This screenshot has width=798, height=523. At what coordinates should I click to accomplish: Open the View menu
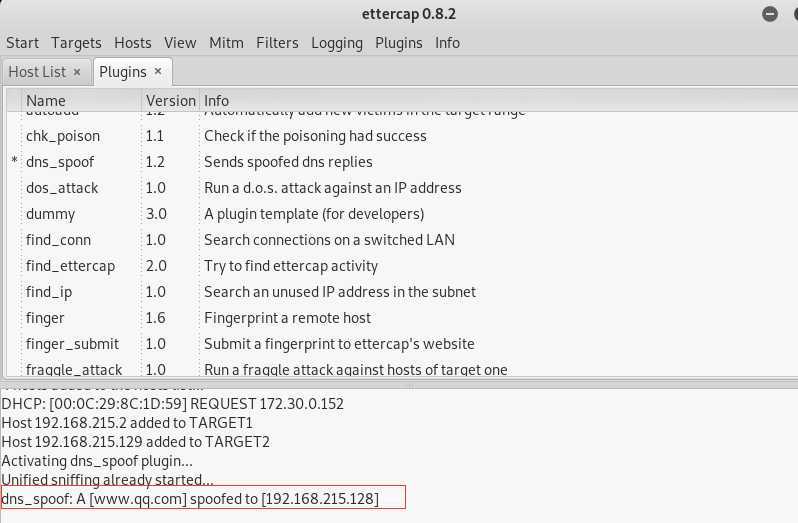tap(180, 43)
